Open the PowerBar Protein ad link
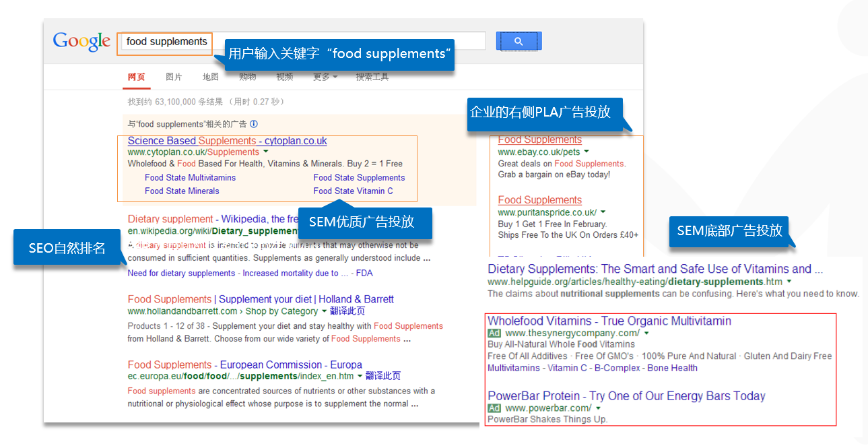 pyautogui.click(x=626, y=396)
